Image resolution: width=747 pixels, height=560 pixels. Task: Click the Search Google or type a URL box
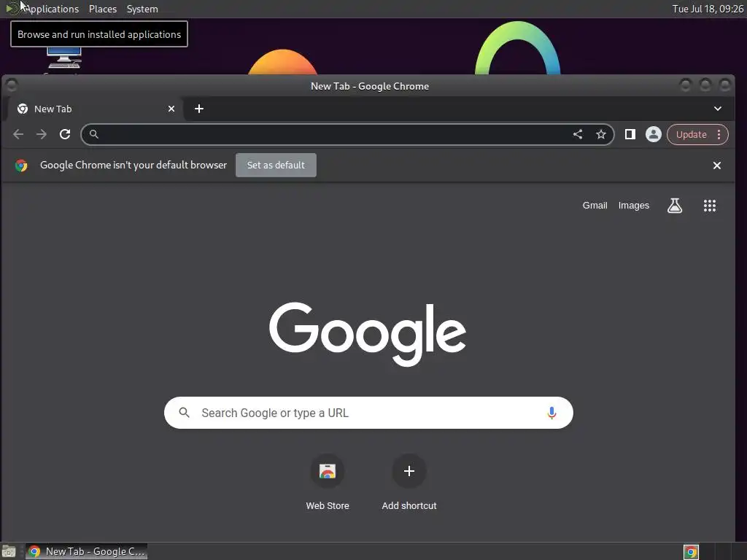pyautogui.click(x=368, y=413)
